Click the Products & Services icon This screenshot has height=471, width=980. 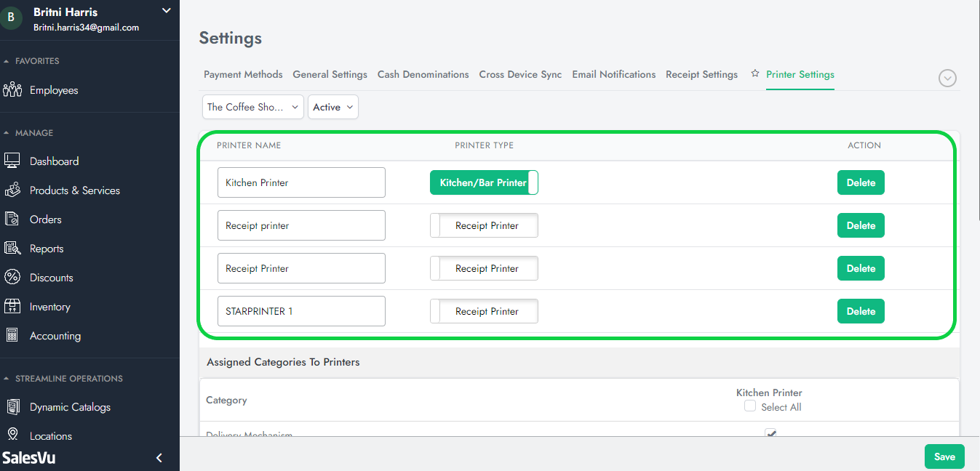tap(12, 190)
